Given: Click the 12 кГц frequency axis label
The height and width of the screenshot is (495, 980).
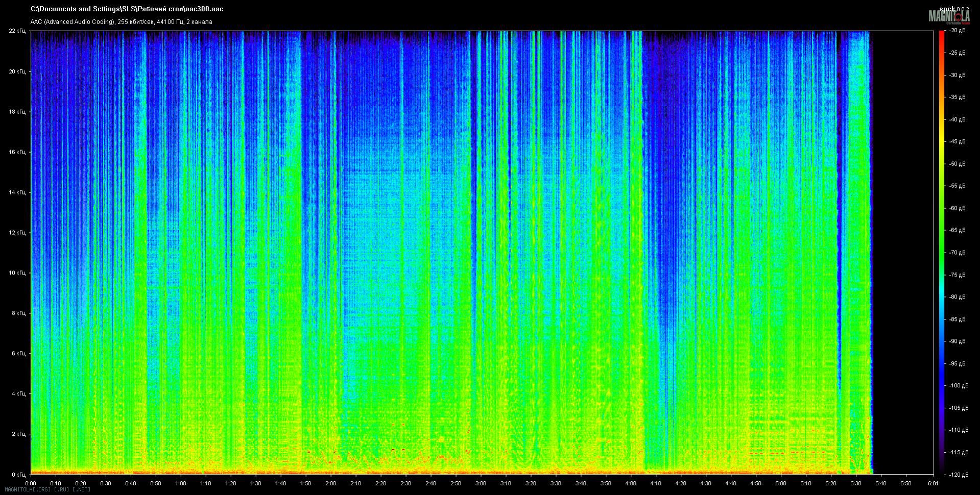Looking at the screenshot, I should click(17, 233).
